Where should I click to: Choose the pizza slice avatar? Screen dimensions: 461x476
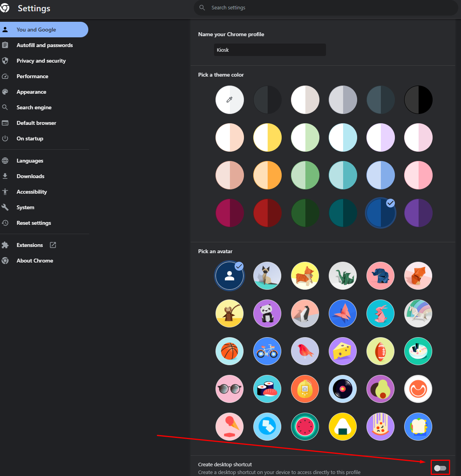pos(381,427)
